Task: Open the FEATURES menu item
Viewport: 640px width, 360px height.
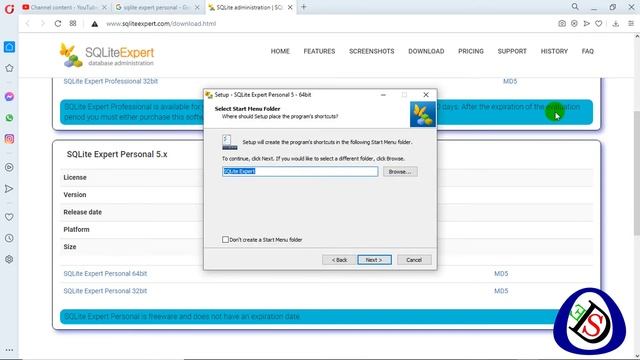Action: pos(319,51)
